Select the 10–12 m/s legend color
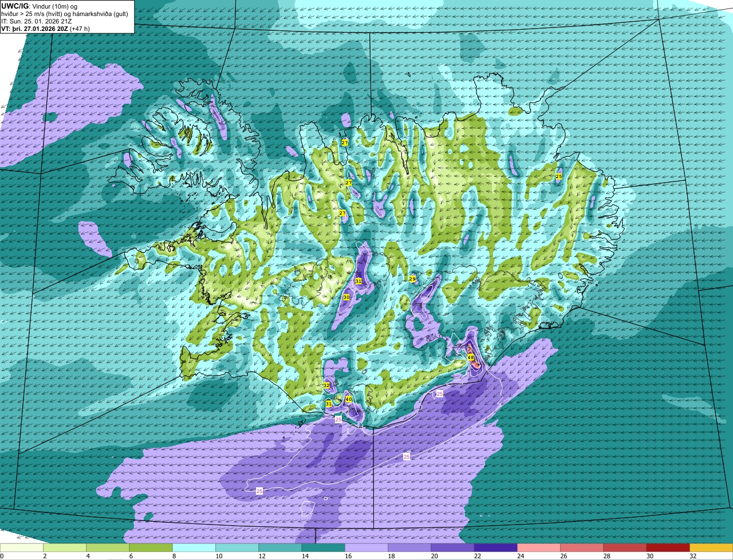Image resolution: width=733 pixels, height=560 pixels. [x=237, y=547]
